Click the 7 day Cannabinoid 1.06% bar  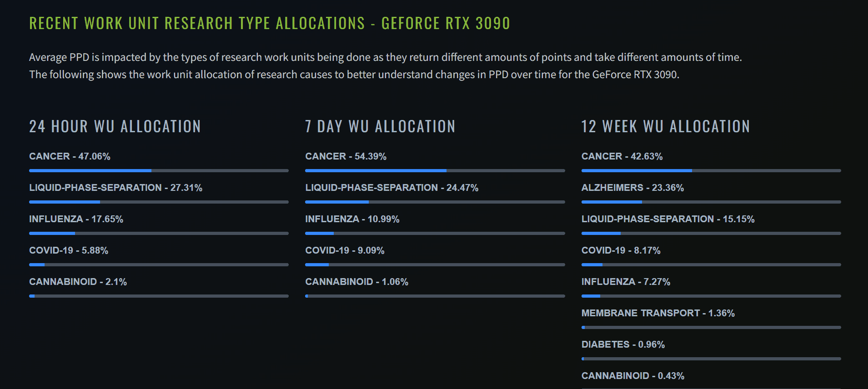(435, 296)
